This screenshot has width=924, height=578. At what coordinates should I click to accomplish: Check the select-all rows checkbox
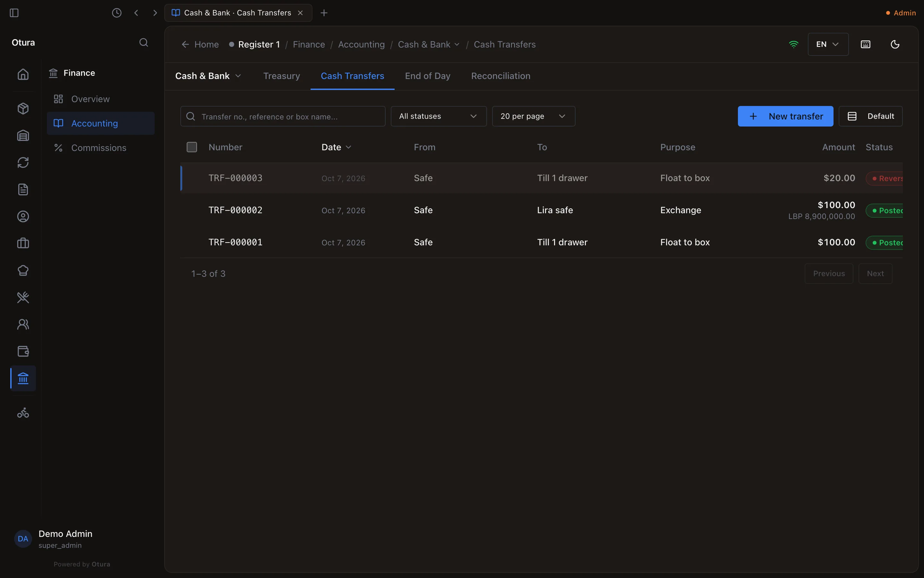click(192, 147)
